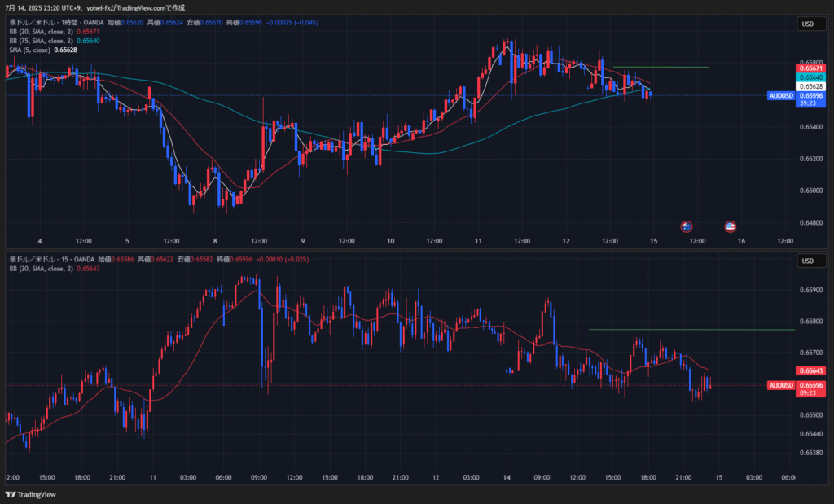This screenshot has height=504, width=834.
Task: Select the BB (75, SMA, close, 2) indicator legend
Action: tap(41, 41)
